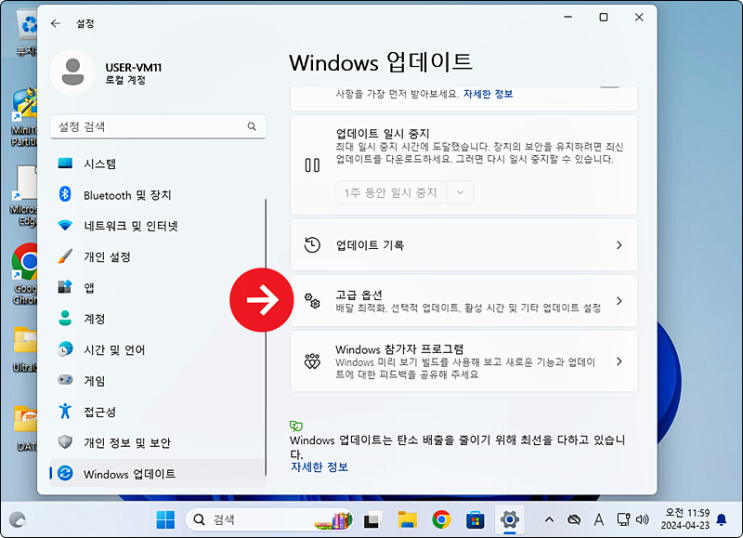743x538 pixels.
Task: Click the pause icon beside 업데이트 일시 중지
Action: pos(312,165)
